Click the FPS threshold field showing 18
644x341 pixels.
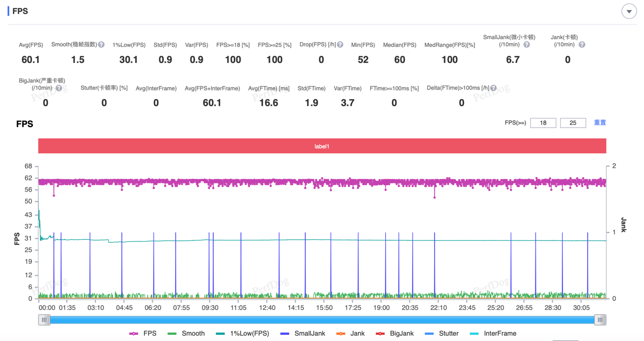pyautogui.click(x=543, y=123)
